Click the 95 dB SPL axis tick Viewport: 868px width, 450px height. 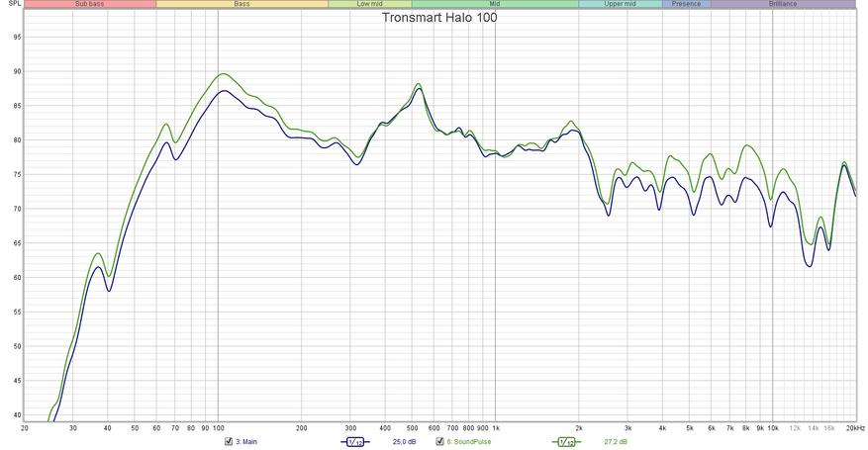[17, 38]
